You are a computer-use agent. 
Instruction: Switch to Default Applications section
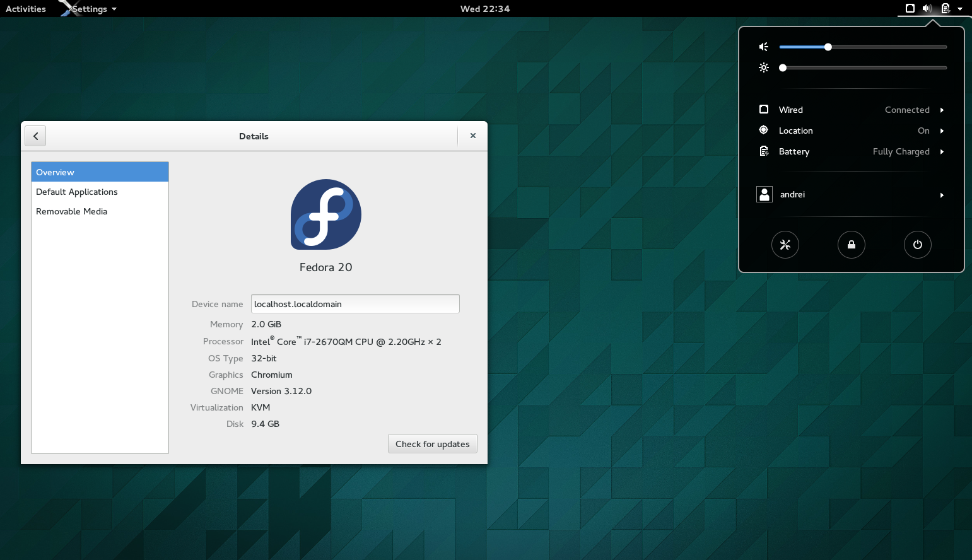click(x=76, y=192)
